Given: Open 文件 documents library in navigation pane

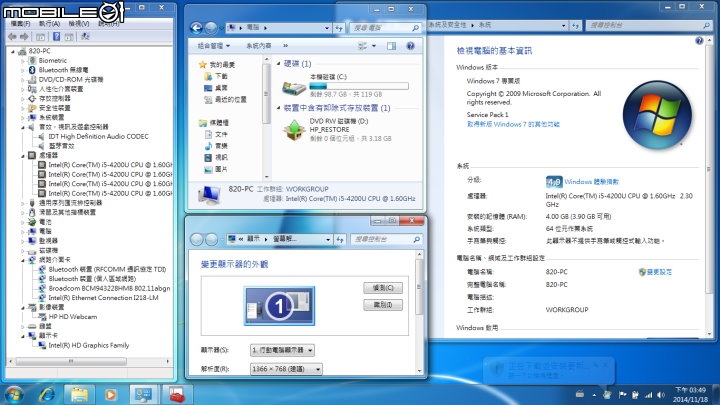Looking at the screenshot, I should tap(221, 135).
